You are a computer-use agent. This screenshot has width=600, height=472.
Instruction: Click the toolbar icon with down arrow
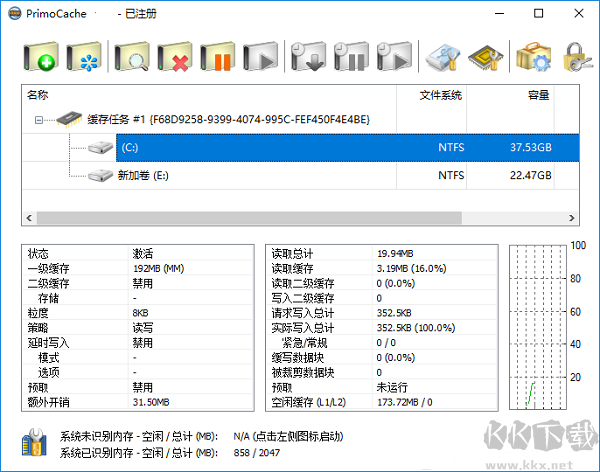point(308,57)
